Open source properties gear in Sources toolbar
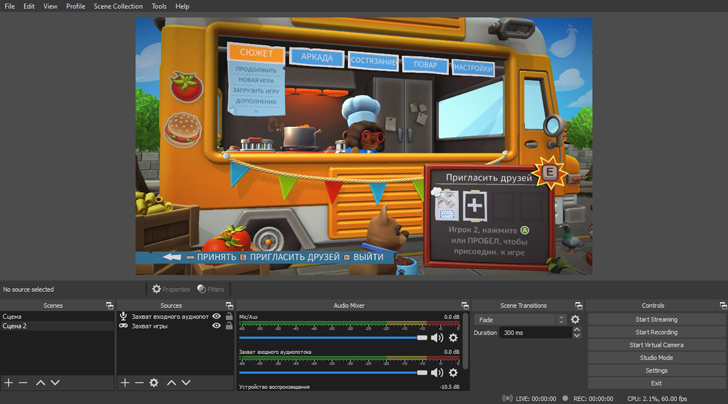The height and width of the screenshot is (404, 728). coord(154,383)
